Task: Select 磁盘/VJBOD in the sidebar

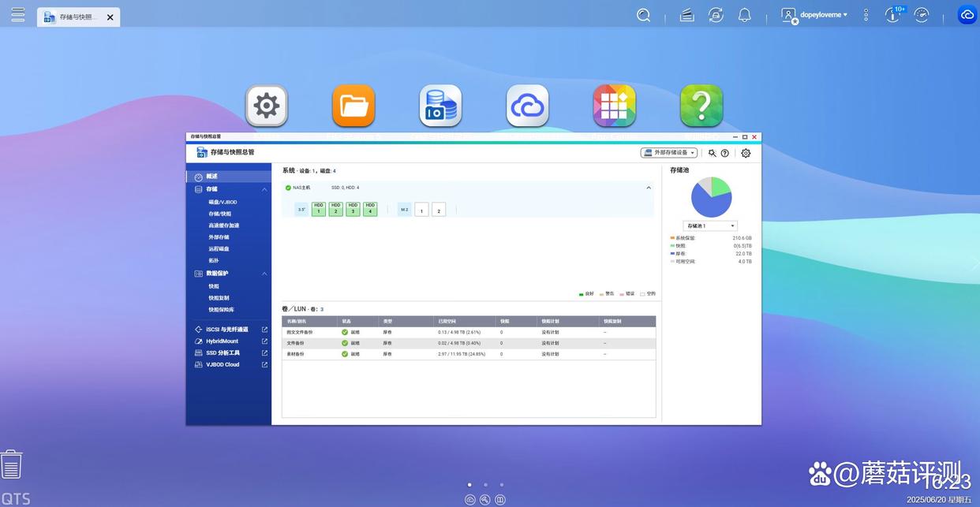Action: tap(223, 202)
